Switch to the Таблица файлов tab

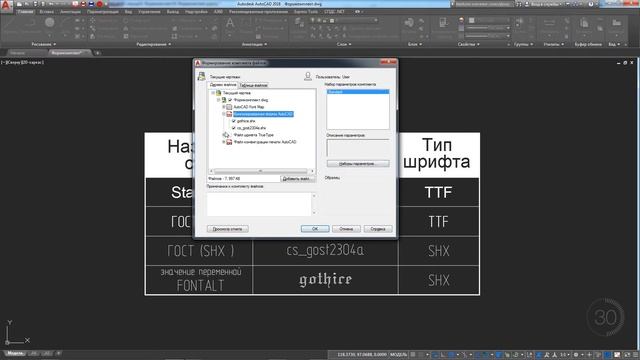pyautogui.click(x=253, y=85)
